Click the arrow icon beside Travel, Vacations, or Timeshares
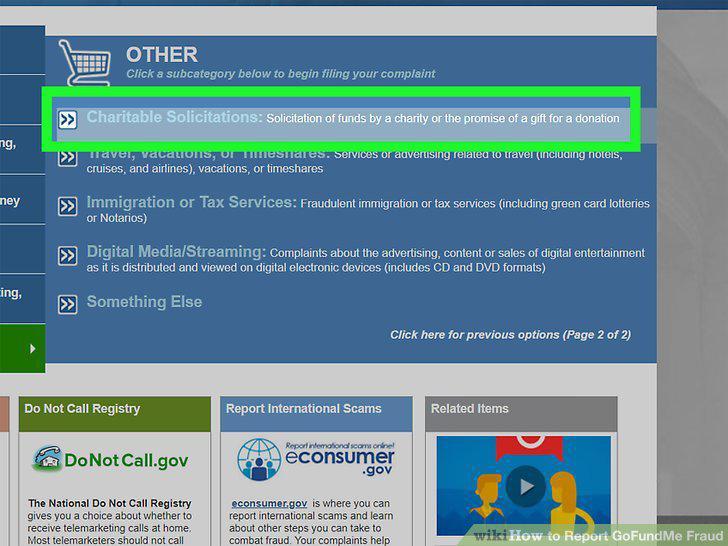The height and width of the screenshot is (546, 728). click(x=67, y=157)
